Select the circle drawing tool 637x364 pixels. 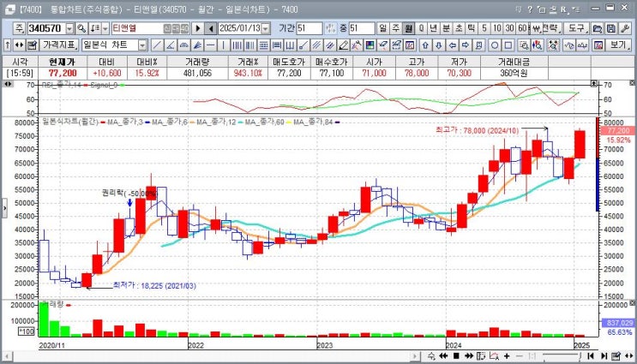point(495,45)
